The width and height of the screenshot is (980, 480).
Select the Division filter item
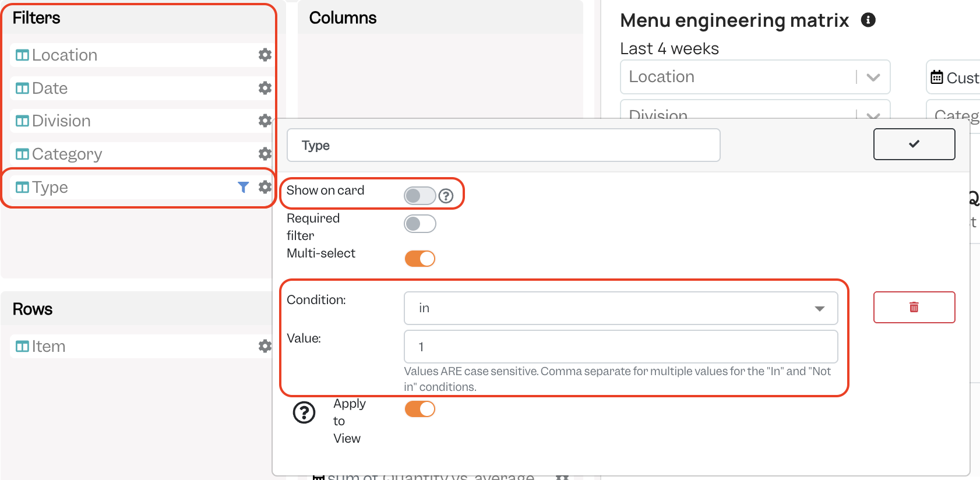point(141,121)
